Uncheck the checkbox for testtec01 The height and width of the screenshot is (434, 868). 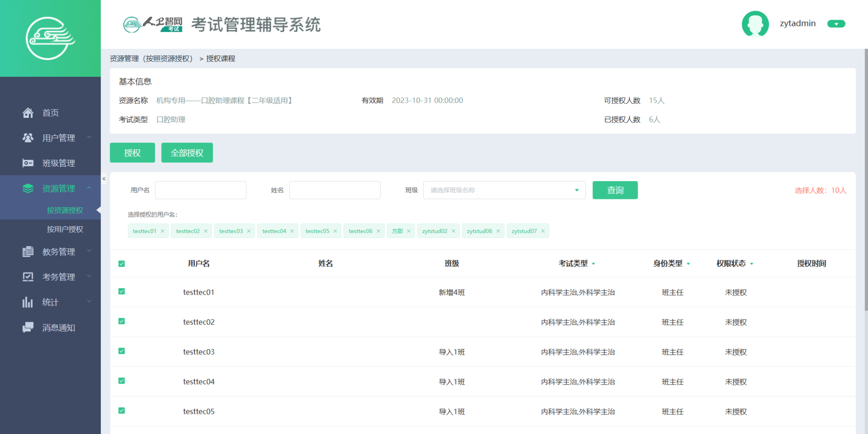coord(121,292)
